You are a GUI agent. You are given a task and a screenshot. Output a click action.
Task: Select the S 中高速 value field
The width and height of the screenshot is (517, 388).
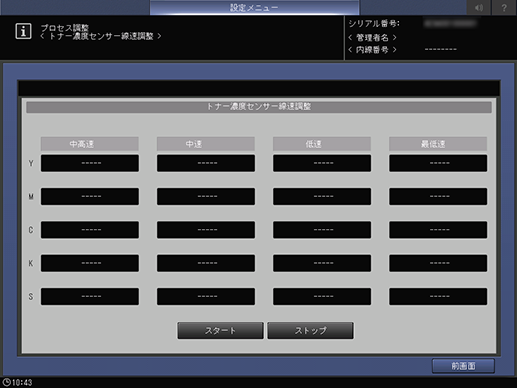pos(90,296)
